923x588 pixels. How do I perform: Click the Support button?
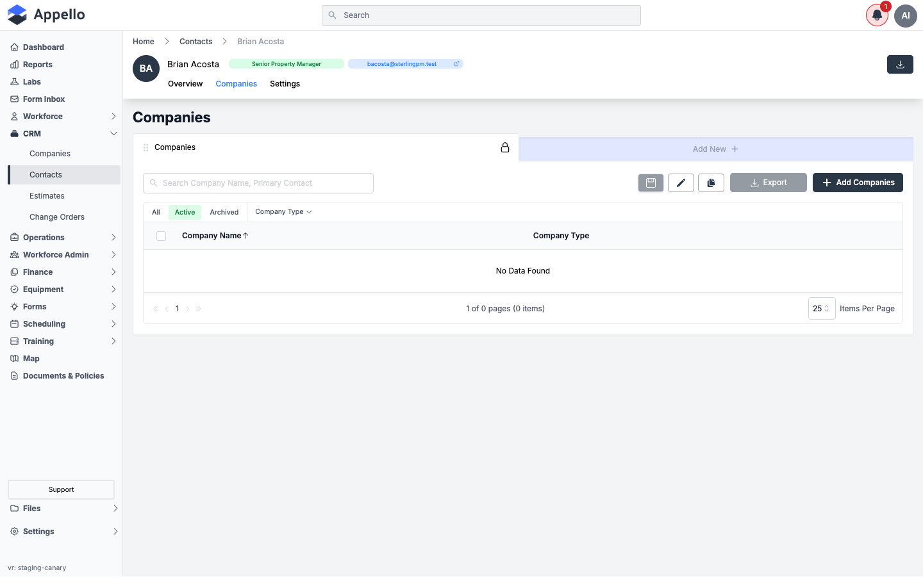coord(61,489)
